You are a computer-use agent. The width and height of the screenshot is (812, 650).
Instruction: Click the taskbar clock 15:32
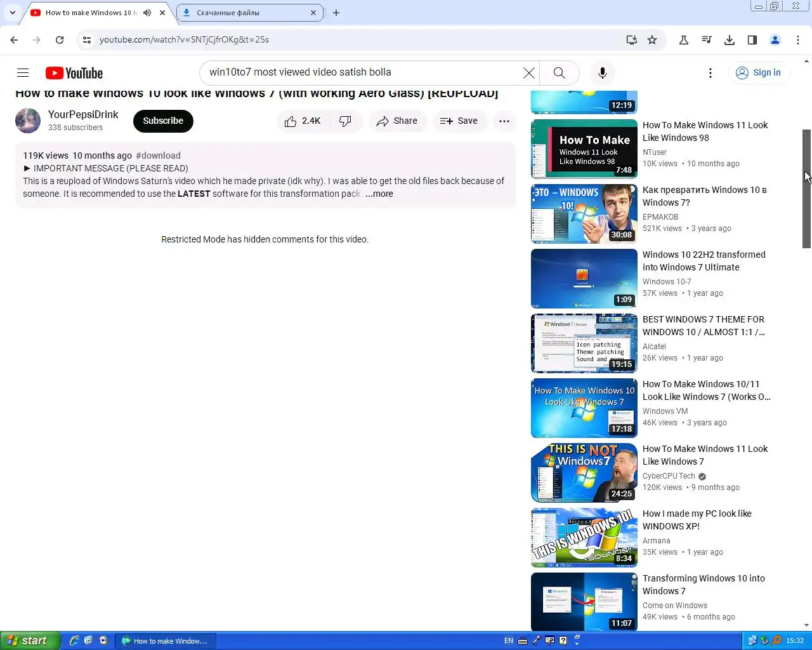click(795, 640)
